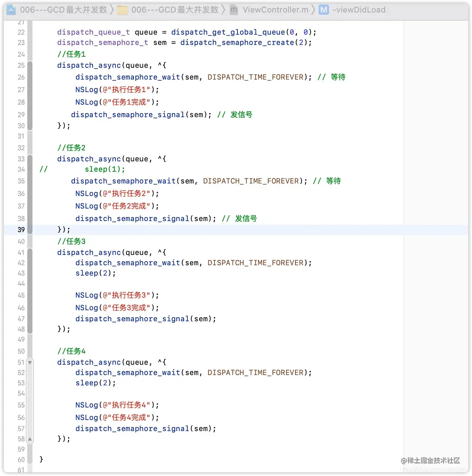The width and height of the screenshot is (472, 476).
Task: Click sleep(2); on line 43
Action: 96,273
